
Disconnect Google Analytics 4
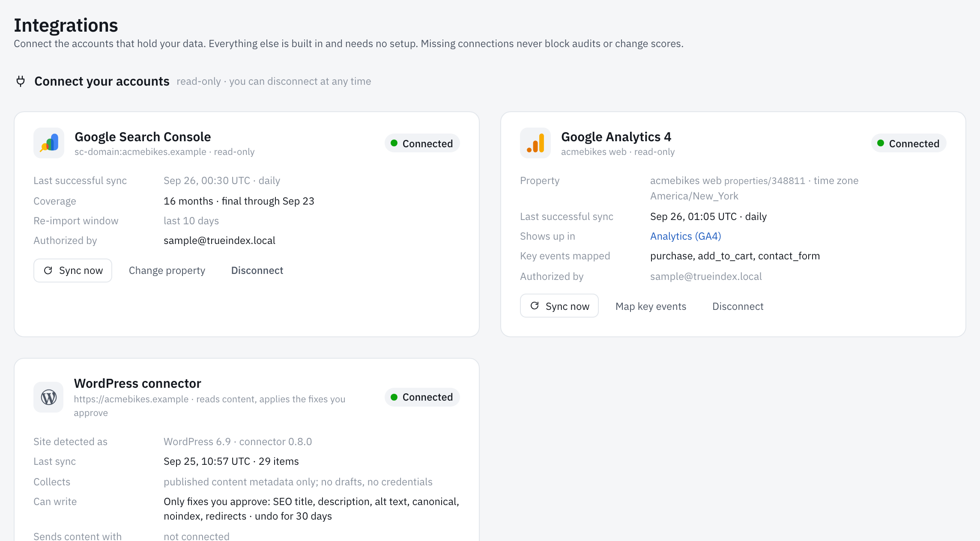(738, 306)
